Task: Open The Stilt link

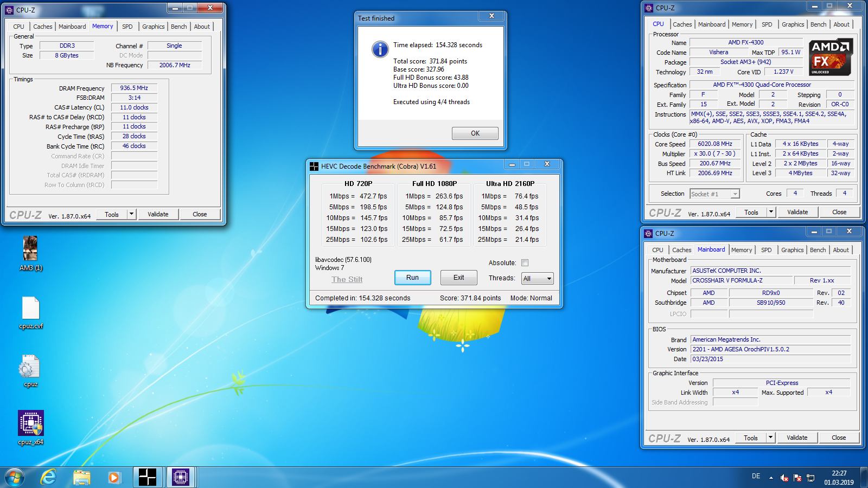Action: coord(347,279)
